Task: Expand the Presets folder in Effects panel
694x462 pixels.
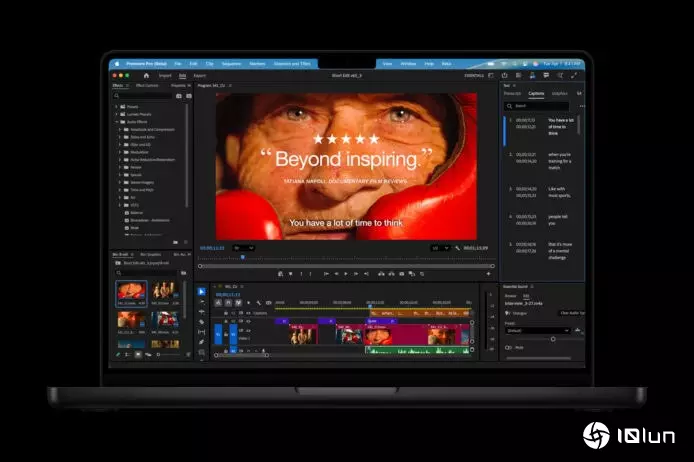Action: point(116,108)
